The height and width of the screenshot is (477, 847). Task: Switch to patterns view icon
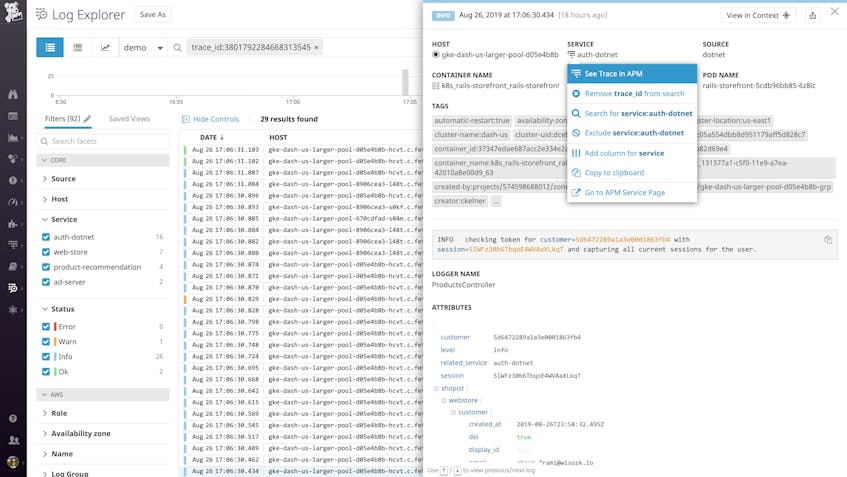point(78,48)
